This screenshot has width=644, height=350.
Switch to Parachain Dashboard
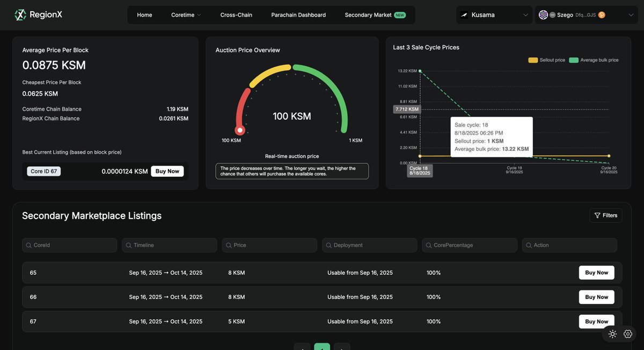click(x=298, y=15)
